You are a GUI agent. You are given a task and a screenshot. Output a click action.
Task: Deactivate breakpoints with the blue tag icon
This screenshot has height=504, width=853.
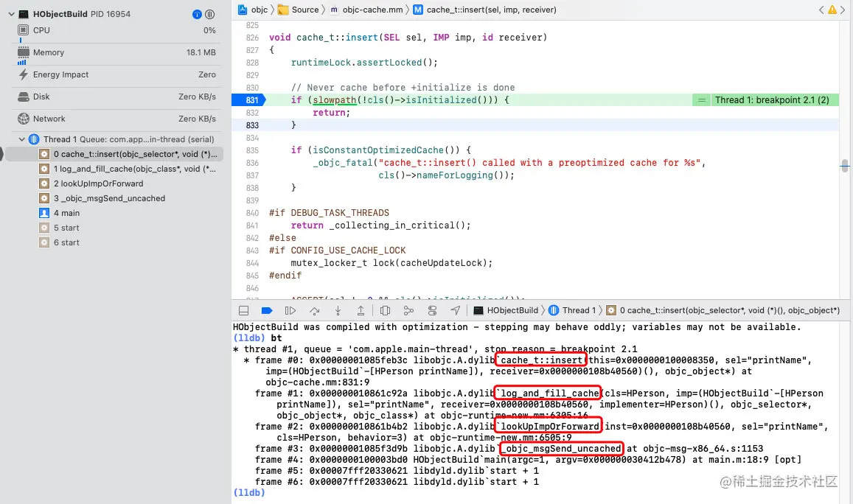267,310
